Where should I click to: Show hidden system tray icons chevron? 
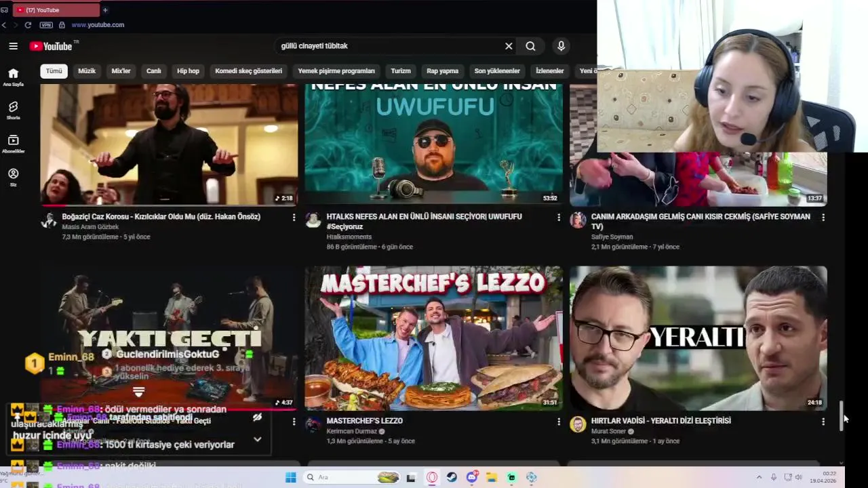[759, 477]
